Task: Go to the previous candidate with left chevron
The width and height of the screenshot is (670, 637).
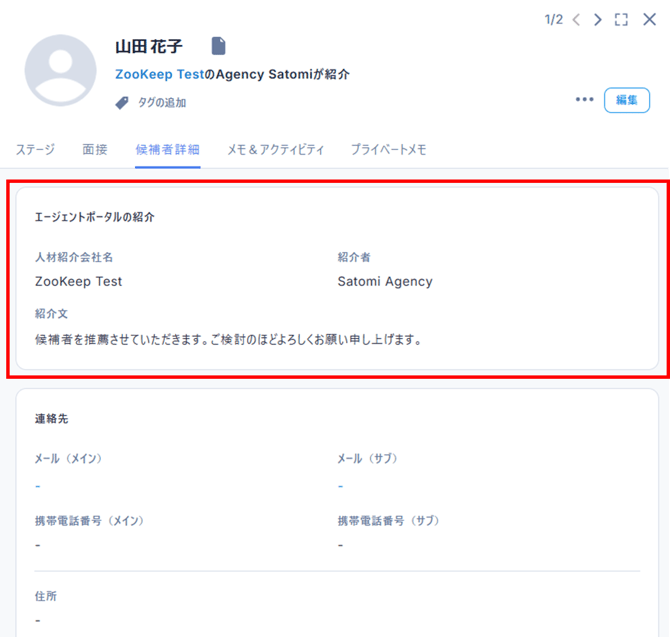Action: tap(576, 19)
